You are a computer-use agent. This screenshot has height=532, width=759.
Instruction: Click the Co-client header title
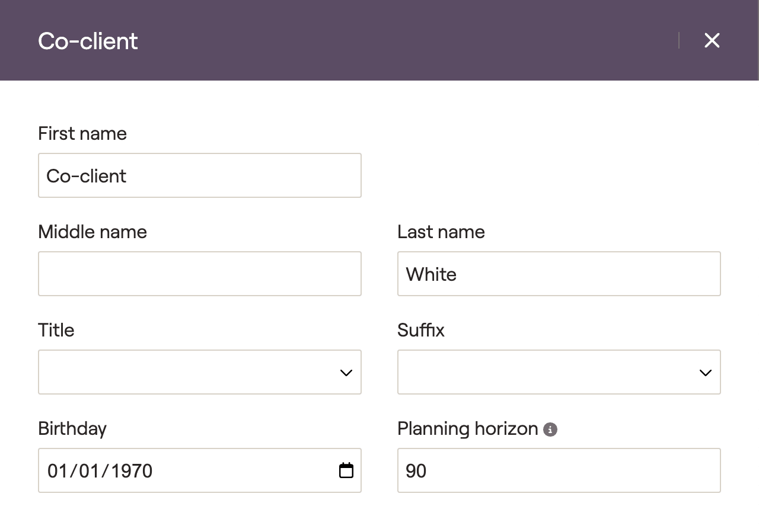[88, 41]
